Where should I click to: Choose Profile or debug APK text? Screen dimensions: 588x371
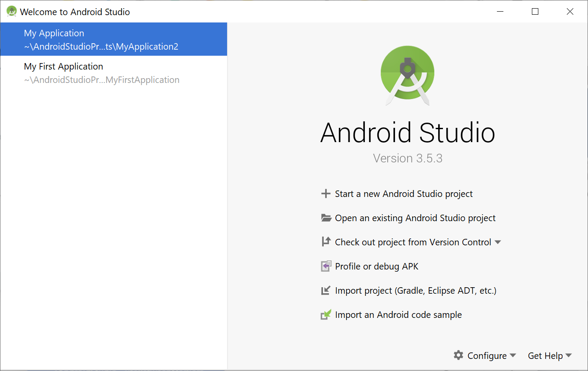[x=376, y=266]
